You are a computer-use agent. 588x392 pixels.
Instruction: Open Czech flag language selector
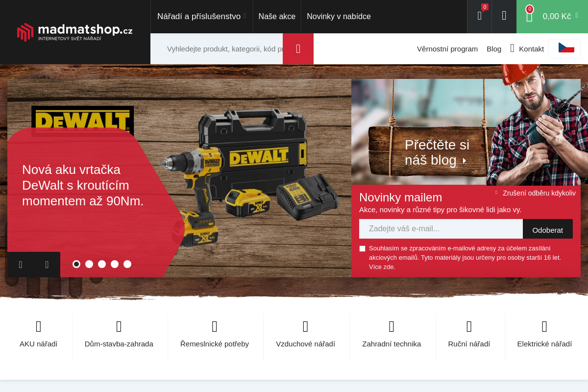coord(564,49)
